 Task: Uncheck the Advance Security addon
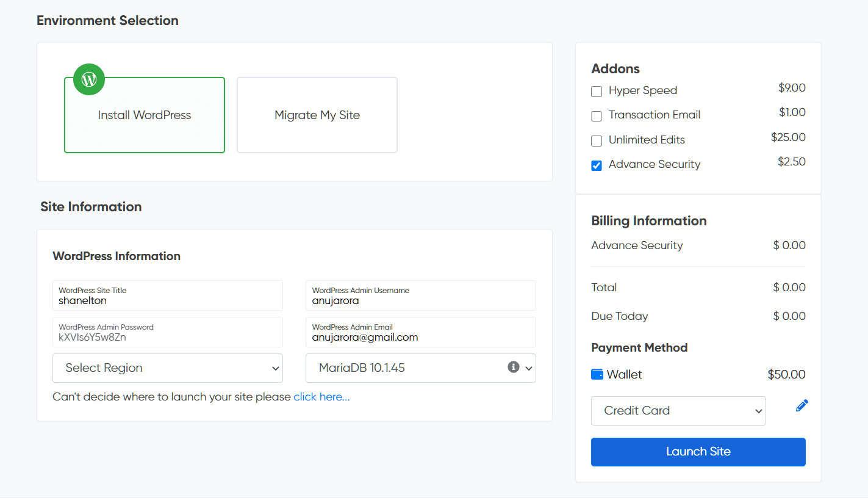tap(596, 165)
